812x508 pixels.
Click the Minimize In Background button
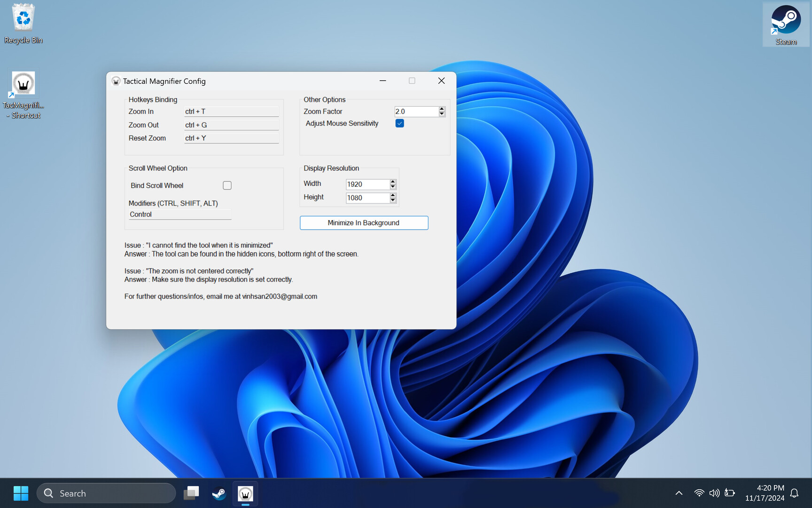364,223
